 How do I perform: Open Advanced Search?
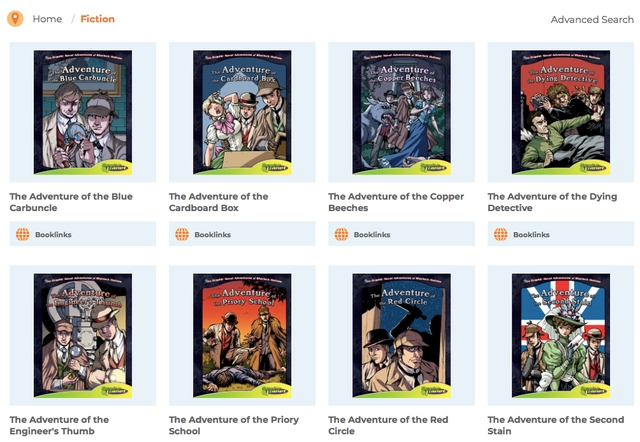click(x=592, y=19)
